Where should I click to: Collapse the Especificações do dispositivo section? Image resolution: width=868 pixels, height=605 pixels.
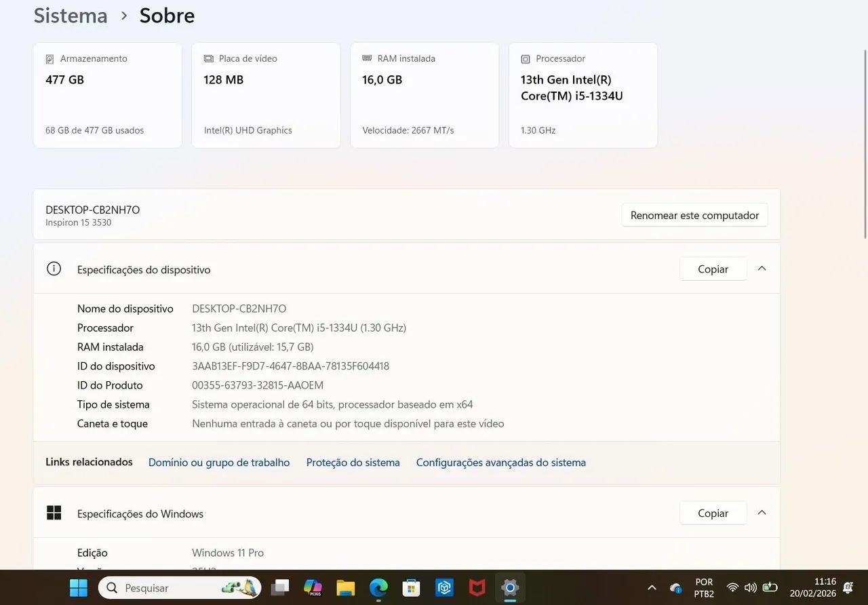[762, 268]
